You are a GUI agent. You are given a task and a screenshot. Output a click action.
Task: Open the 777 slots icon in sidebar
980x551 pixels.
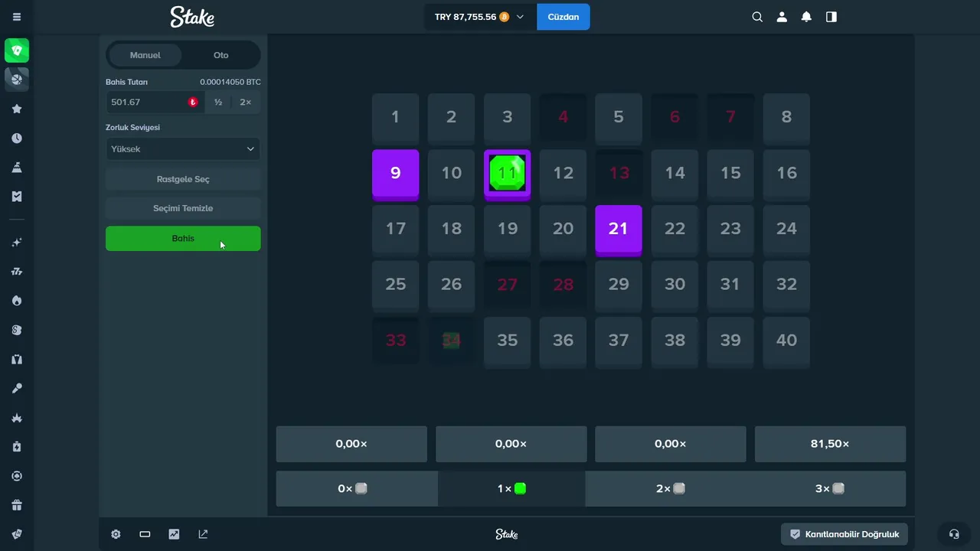(17, 272)
